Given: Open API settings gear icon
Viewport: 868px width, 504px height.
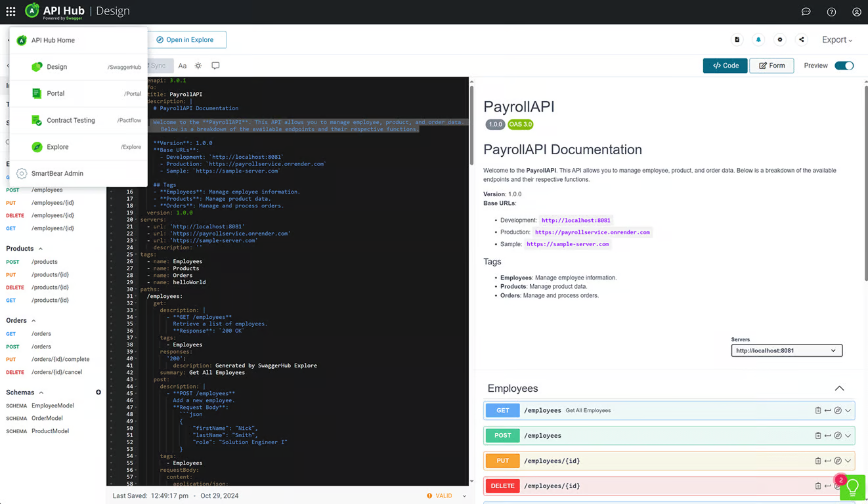Looking at the screenshot, I should coord(780,40).
